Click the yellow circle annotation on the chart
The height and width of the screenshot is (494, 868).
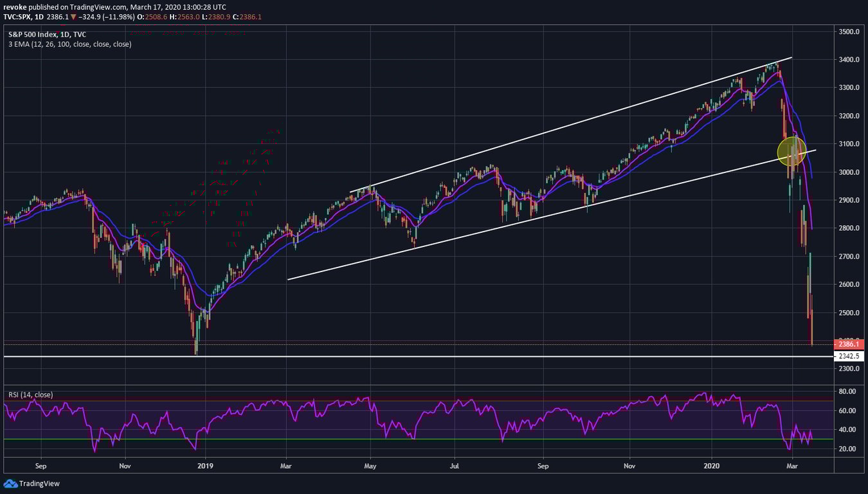click(791, 151)
